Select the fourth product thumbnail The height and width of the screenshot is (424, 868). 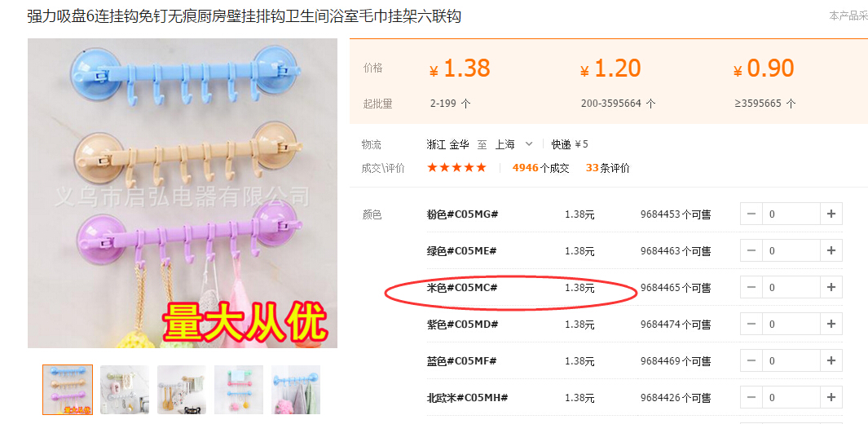point(239,390)
